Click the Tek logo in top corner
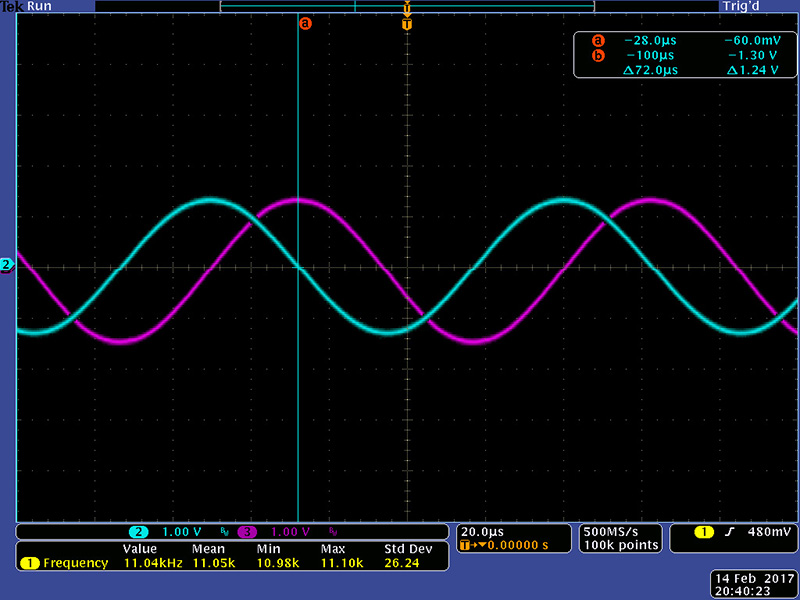This screenshot has height=600, width=800. pyautogui.click(x=12, y=6)
